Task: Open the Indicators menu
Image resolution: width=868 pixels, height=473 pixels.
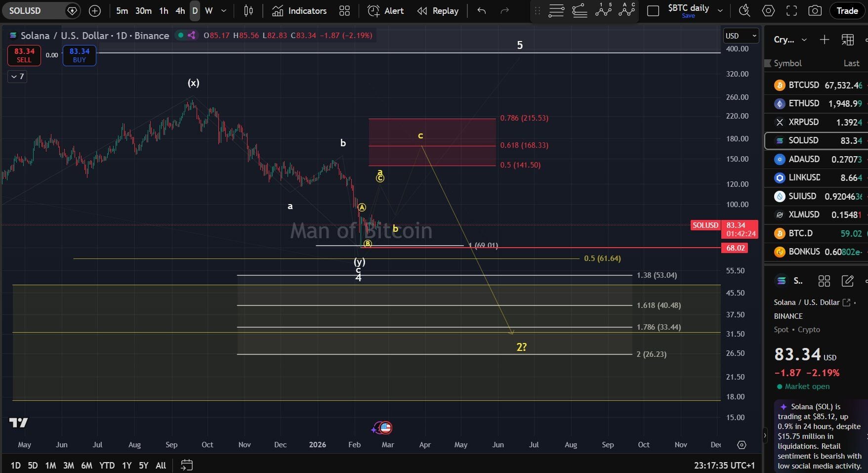Action: click(299, 10)
